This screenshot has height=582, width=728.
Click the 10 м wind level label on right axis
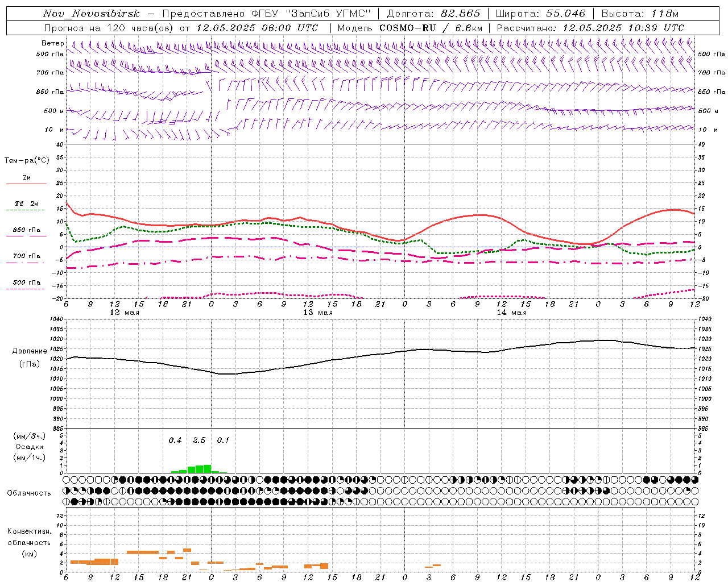pos(709,130)
